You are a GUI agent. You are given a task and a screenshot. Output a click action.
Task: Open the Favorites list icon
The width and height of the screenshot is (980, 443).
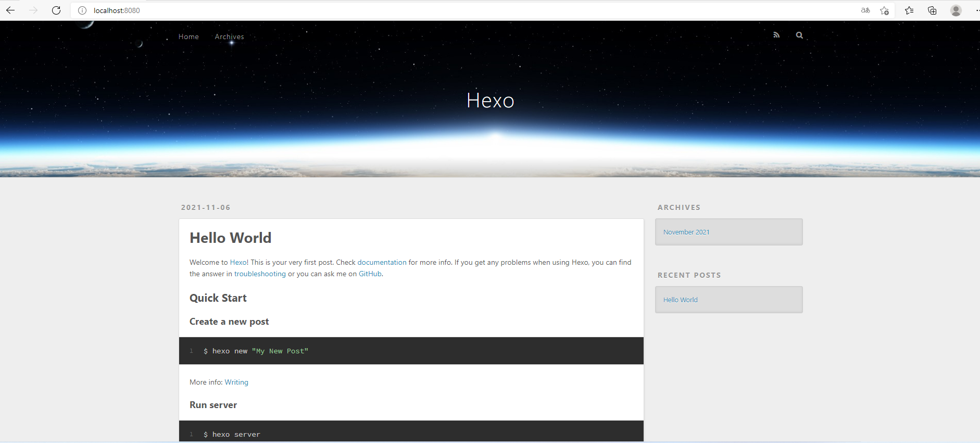(909, 10)
